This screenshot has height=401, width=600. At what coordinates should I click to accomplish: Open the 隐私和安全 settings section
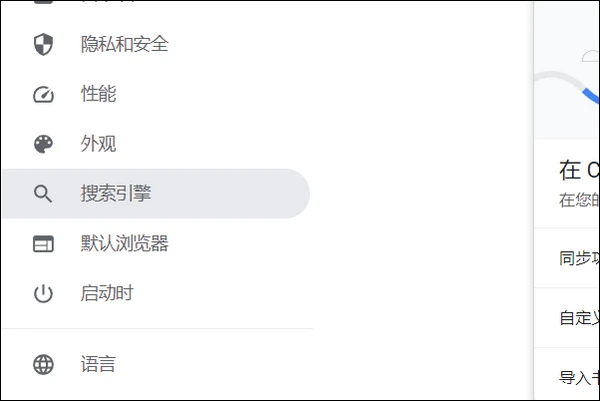coord(124,44)
